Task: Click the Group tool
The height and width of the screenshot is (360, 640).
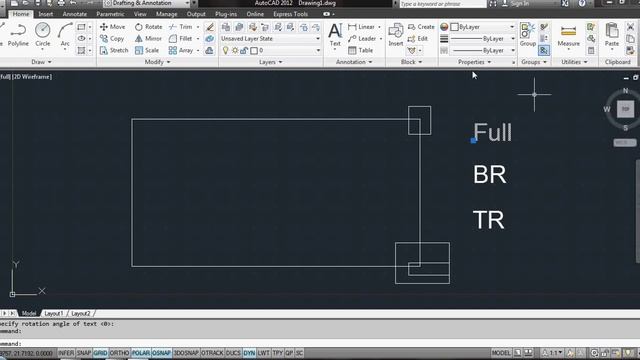Action: click(x=527, y=35)
